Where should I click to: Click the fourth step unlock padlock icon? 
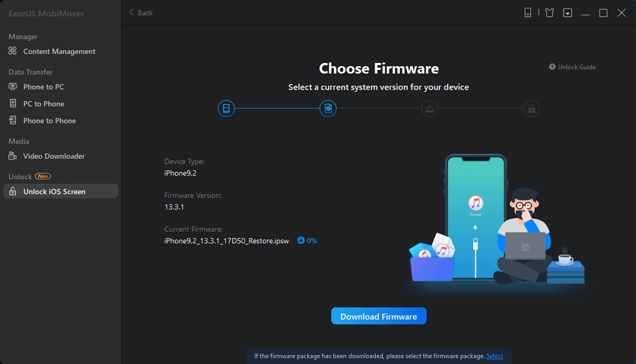(x=531, y=108)
